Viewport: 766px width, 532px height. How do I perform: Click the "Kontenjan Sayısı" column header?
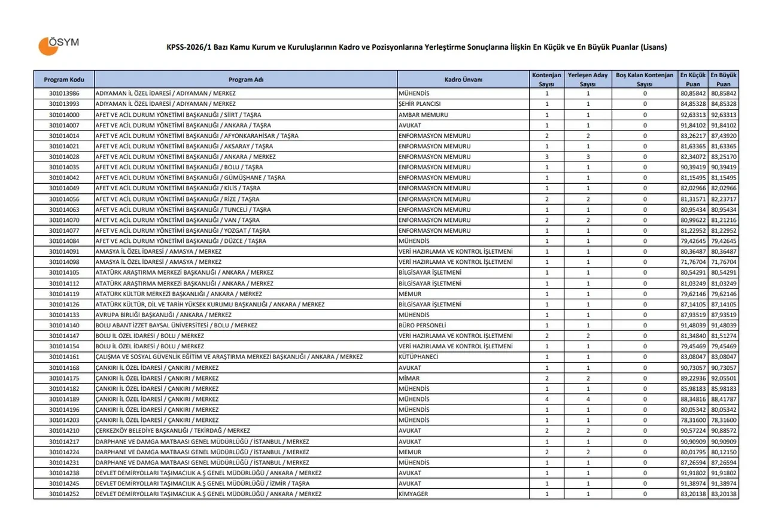point(546,80)
